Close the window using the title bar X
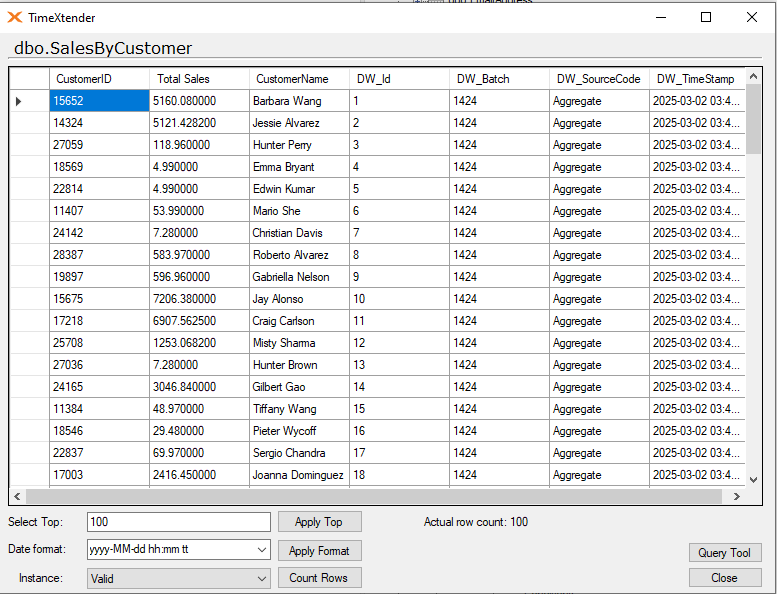Image resolution: width=777 pixels, height=594 pixels. click(x=752, y=17)
